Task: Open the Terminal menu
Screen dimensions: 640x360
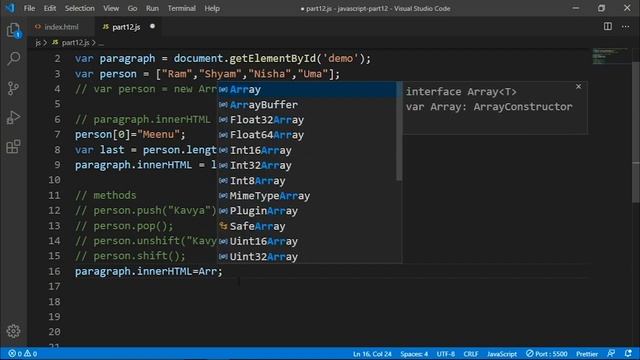Action: tap(182, 8)
